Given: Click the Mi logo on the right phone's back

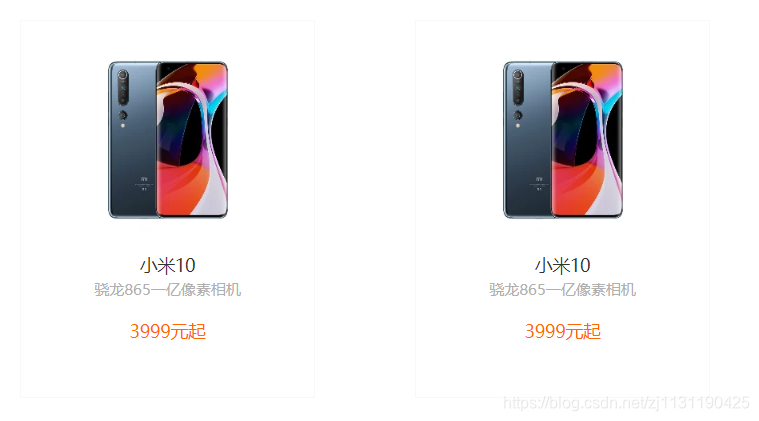Looking at the screenshot, I should point(539,179).
